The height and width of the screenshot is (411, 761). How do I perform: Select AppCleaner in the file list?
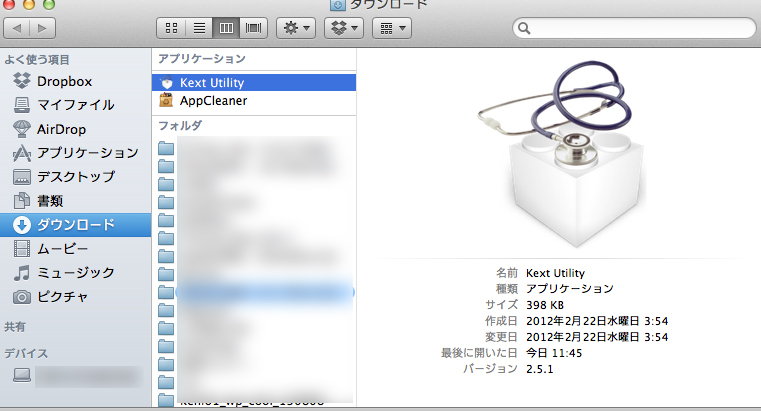pos(254,100)
